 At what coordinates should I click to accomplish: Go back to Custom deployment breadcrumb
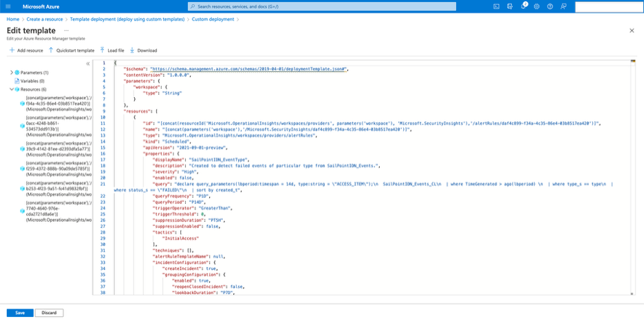[213, 19]
